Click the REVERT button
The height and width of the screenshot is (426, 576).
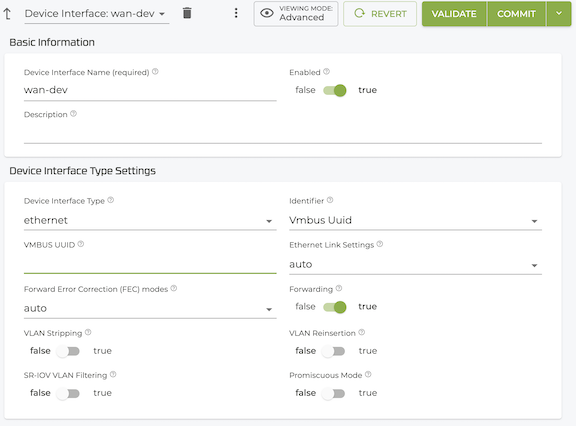coord(380,14)
